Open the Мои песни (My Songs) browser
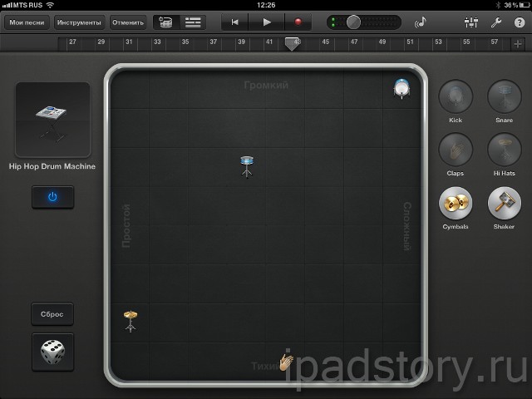The height and width of the screenshot is (399, 532). pyautogui.click(x=27, y=22)
